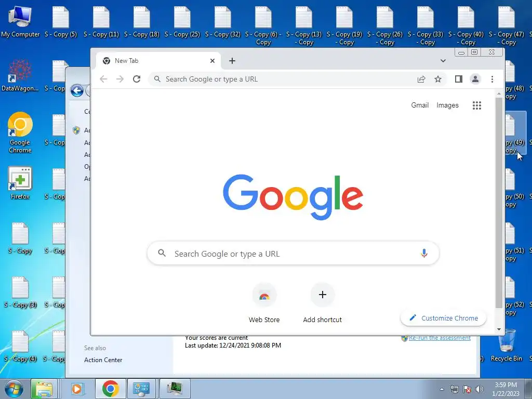Show hidden system tray icons
Screen dimensions: 532x399
click(x=442, y=389)
